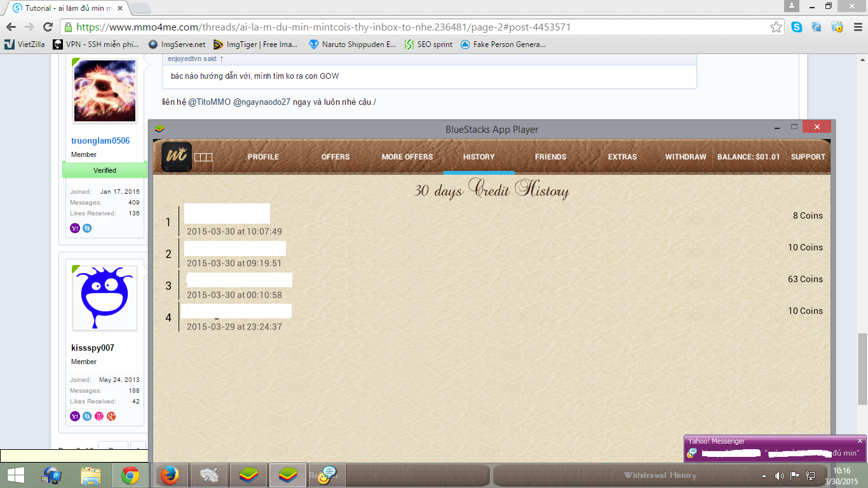Click the @ngaynaodo27 mention in the post
Image resolution: width=868 pixels, height=488 pixels.
(261, 102)
